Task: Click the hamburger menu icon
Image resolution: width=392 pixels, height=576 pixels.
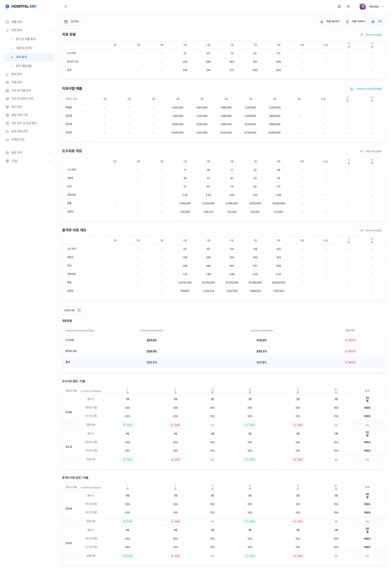Action: (x=66, y=7)
